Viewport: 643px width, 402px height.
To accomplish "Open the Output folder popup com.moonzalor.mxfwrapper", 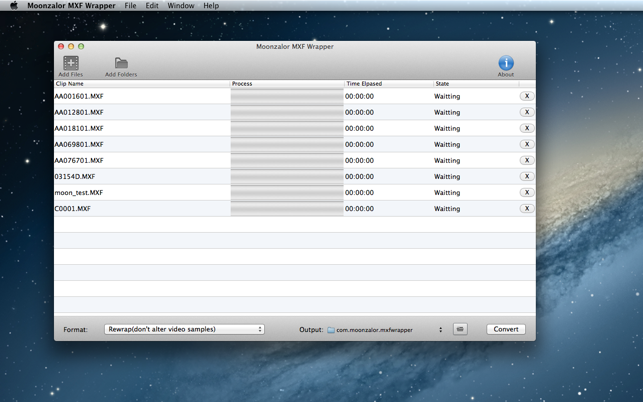I will coord(385,329).
